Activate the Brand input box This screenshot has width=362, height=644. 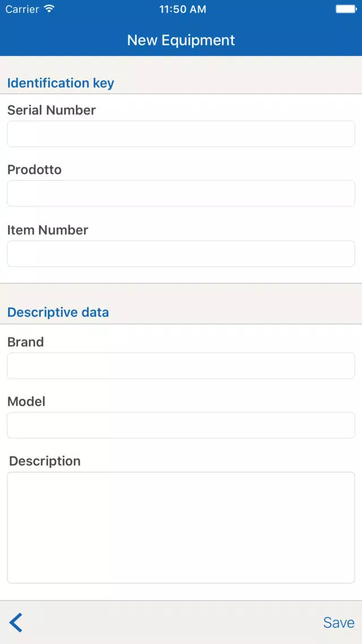pos(181,366)
